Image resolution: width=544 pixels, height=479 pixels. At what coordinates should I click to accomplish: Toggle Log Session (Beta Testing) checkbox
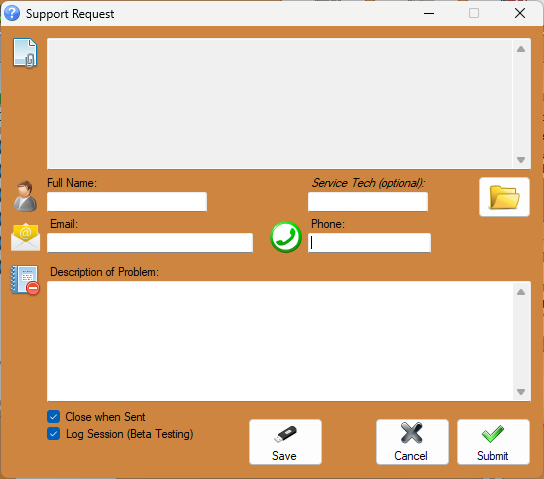click(x=53, y=434)
